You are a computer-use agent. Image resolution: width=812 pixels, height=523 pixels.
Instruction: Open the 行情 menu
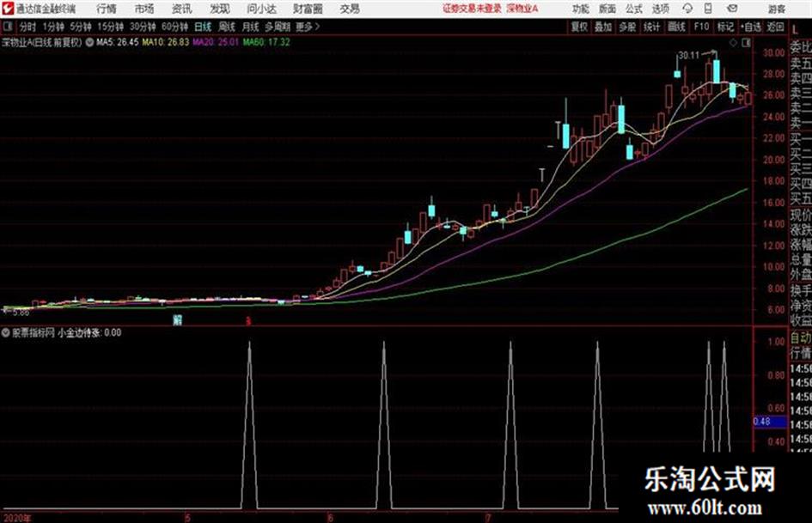107,9
